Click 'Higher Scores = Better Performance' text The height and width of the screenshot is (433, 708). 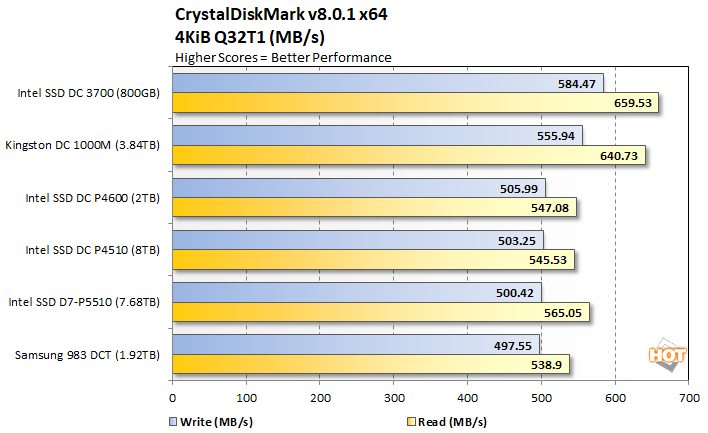click(283, 58)
